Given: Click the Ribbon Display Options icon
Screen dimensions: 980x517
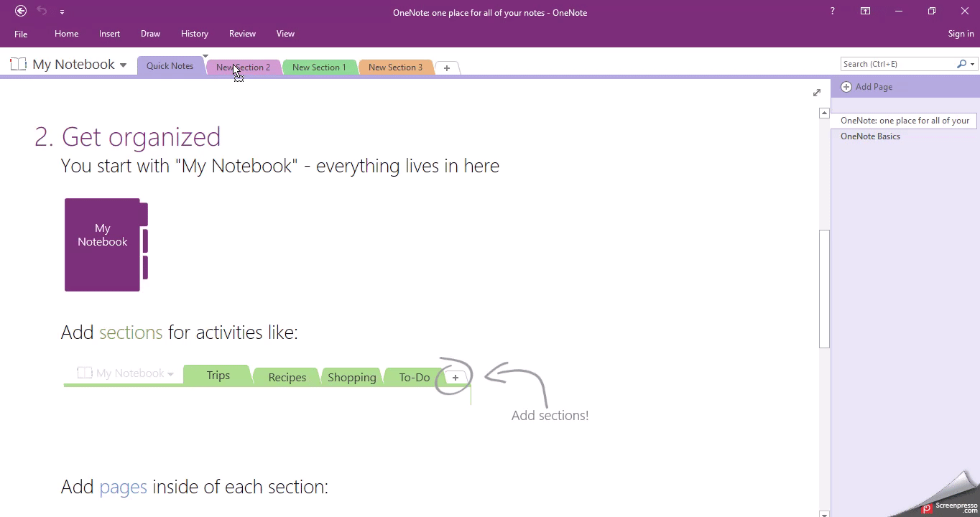Looking at the screenshot, I should coord(865,11).
